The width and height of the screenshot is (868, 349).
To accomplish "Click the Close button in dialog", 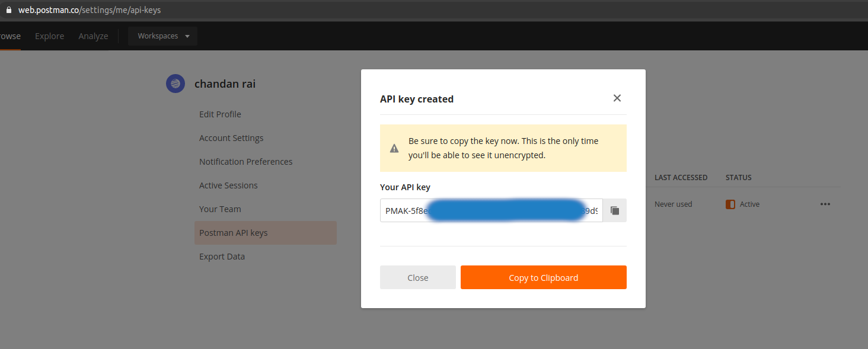I will 418,277.
